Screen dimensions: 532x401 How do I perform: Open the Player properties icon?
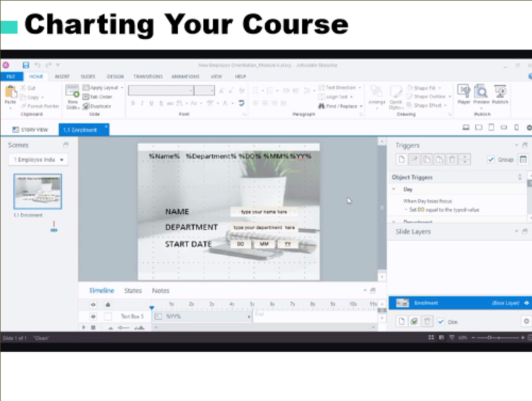tap(463, 91)
